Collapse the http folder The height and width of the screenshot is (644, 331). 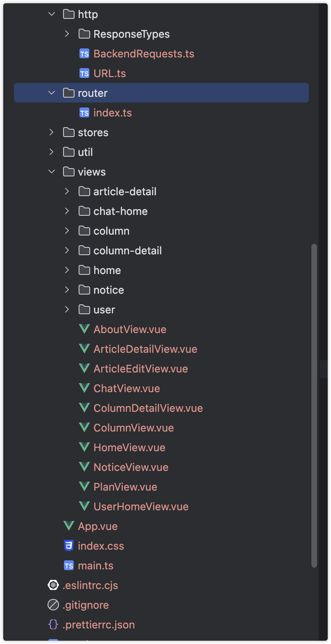pyautogui.click(x=52, y=14)
